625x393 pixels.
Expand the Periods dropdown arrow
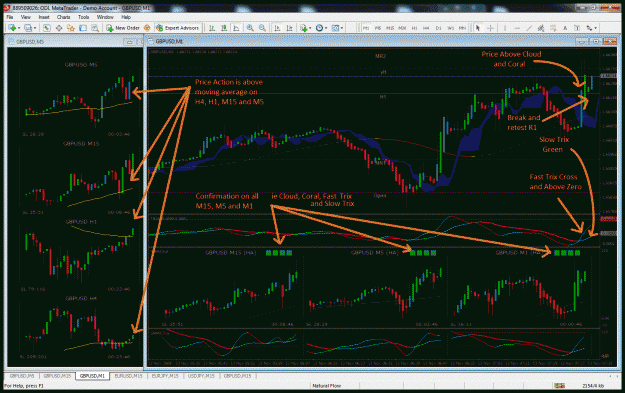(326, 28)
